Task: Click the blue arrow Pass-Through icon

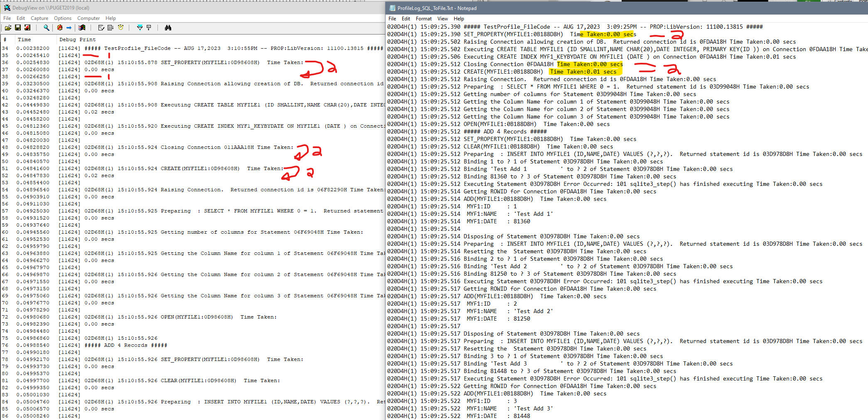Action: coord(69,28)
